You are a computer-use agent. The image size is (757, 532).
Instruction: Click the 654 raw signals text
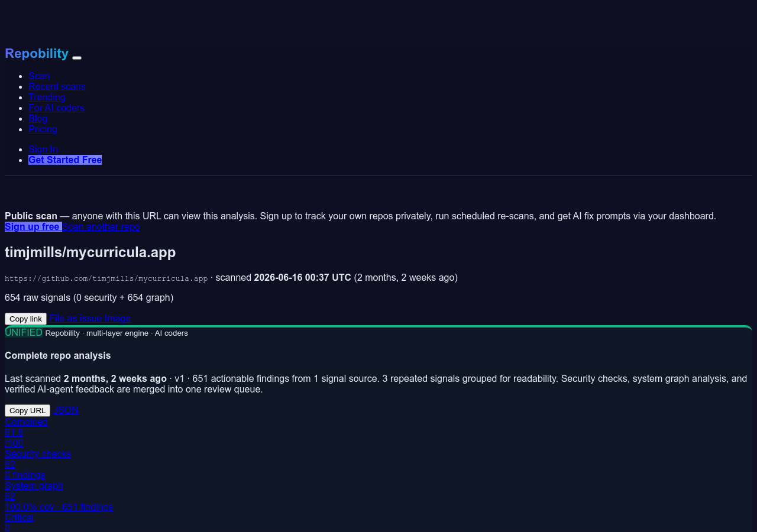pyautogui.click(x=89, y=297)
